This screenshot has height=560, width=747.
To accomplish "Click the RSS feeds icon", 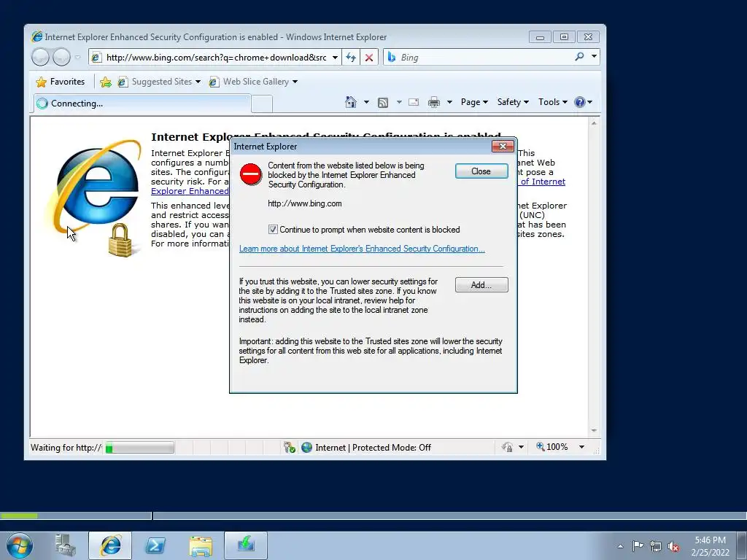I will (x=382, y=102).
